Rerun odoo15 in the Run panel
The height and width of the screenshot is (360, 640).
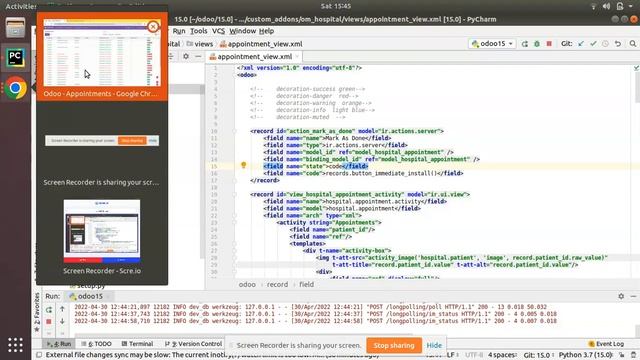pyautogui.click(x=49, y=309)
